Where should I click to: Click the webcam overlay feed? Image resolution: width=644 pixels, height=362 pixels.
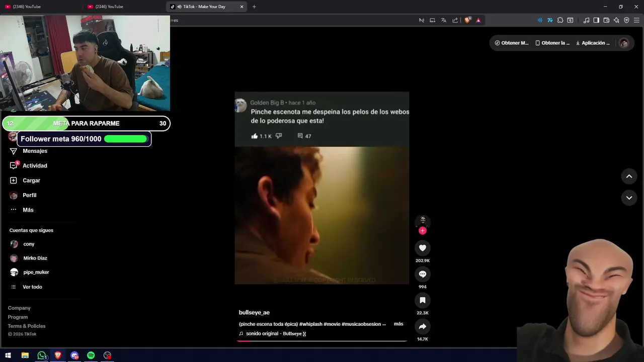point(85,63)
